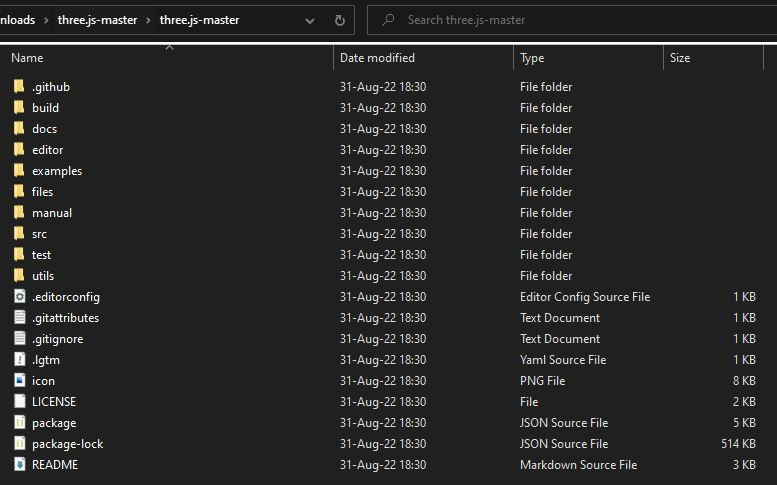Image resolution: width=777 pixels, height=485 pixels.
Task: Click the '3 KB' size cell
Action: [x=744, y=465]
